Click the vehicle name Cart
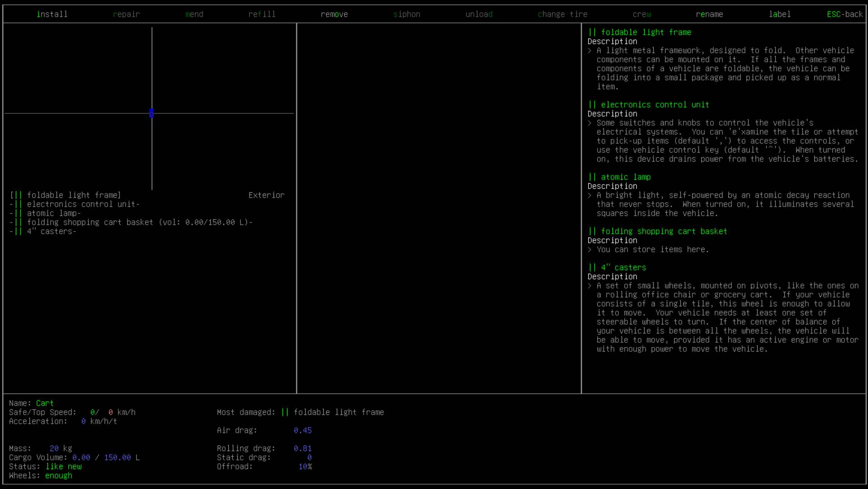The width and height of the screenshot is (868, 489). 45,403
